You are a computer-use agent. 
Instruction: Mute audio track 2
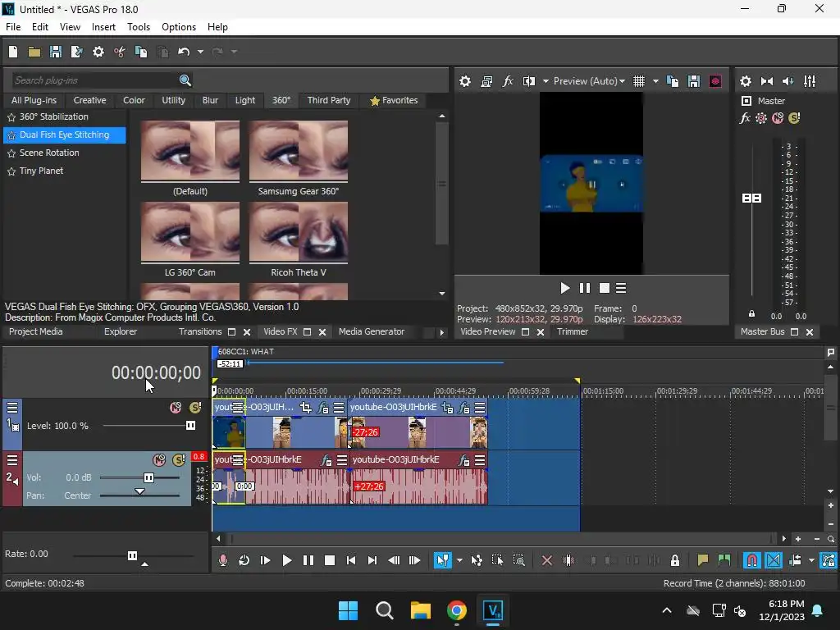(x=159, y=459)
